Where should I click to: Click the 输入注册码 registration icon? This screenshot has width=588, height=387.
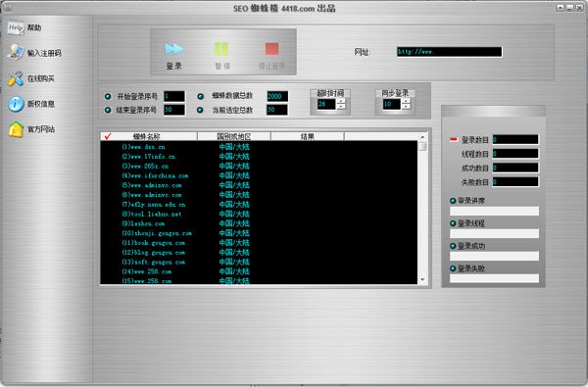[x=16, y=53]
